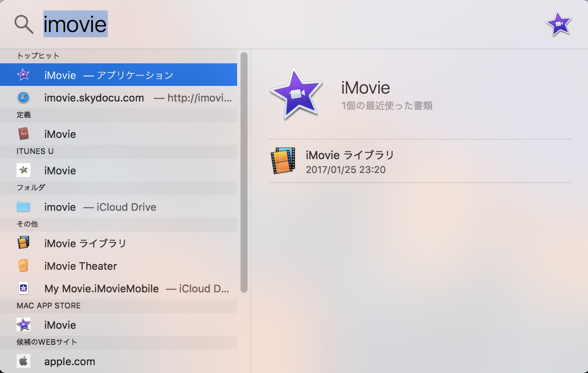The image size is (588, 373).
Task: Open the apple.com suggested website
Action: click(x=119, y=361)
